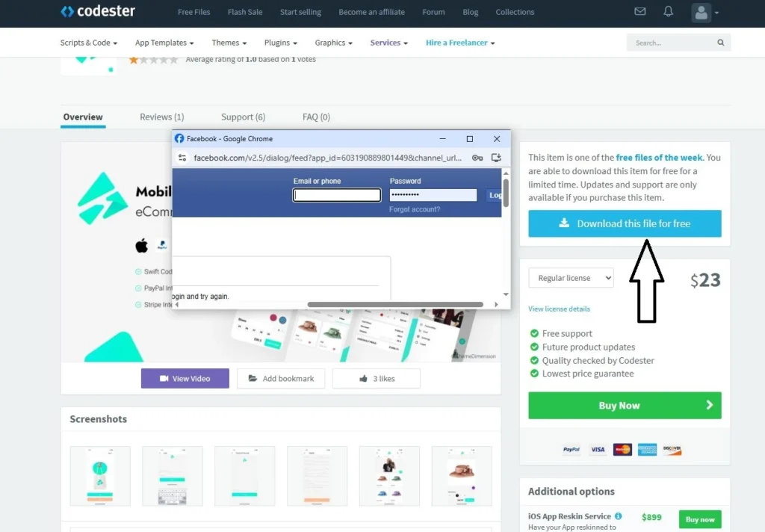765x532 pixels.
Task: Click the PayPal payment icon
Action: [x=572, y=450]
